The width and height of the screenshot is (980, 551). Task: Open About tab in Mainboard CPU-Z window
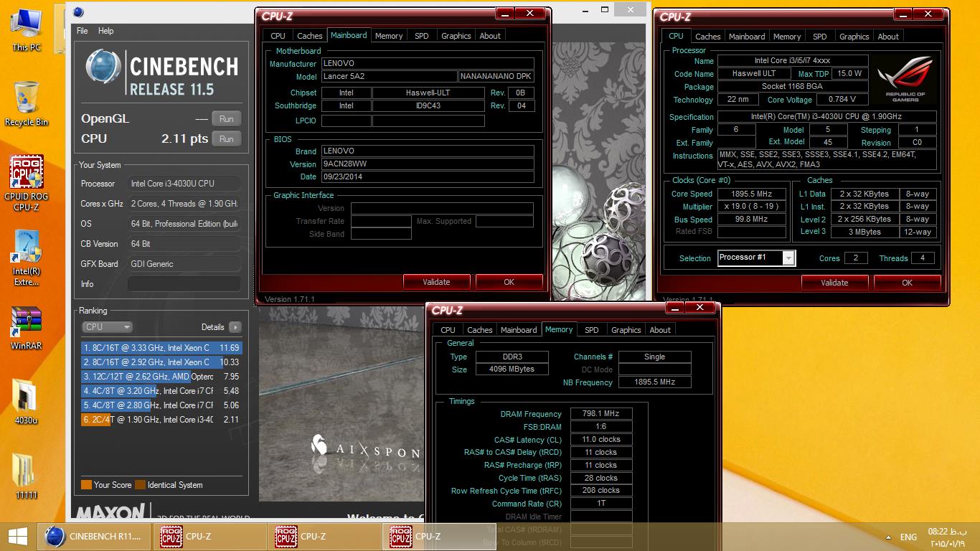pyautogui.click(x=491, y=36)
